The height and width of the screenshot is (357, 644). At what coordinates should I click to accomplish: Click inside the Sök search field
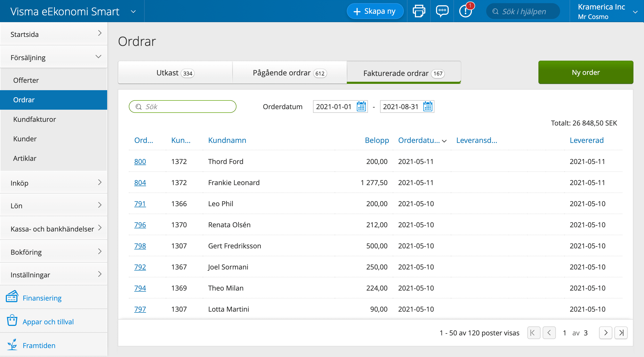[x=182, y=106]
